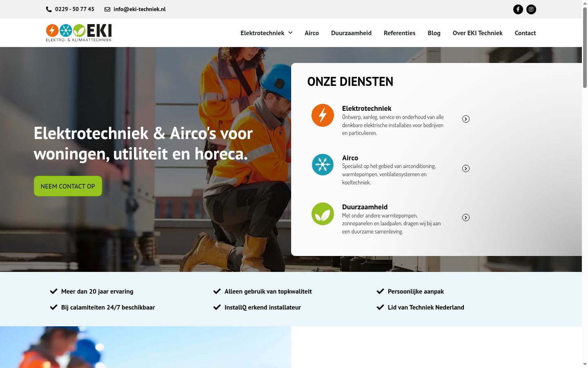Viewport: 588px width, 368px height.
Task: Go to Duurzaamheid in the navigation
Action: (x=351, y=33)
